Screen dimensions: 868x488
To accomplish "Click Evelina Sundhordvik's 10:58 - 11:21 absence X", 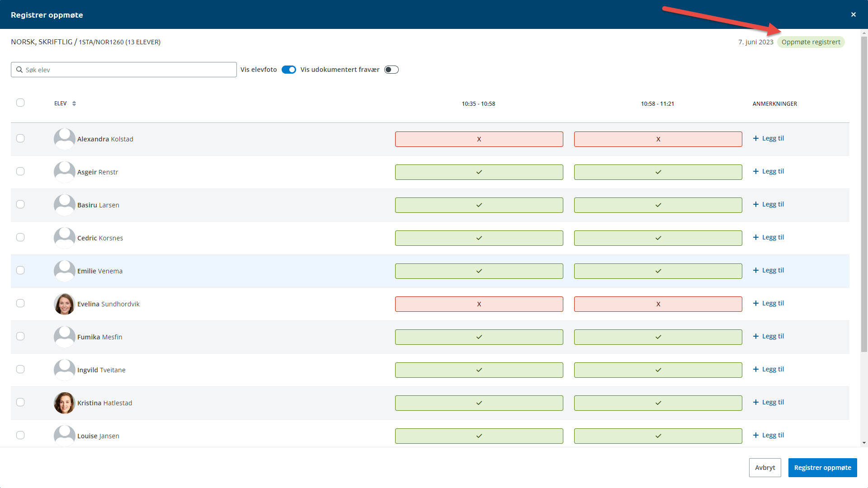I will click(658, 304).
